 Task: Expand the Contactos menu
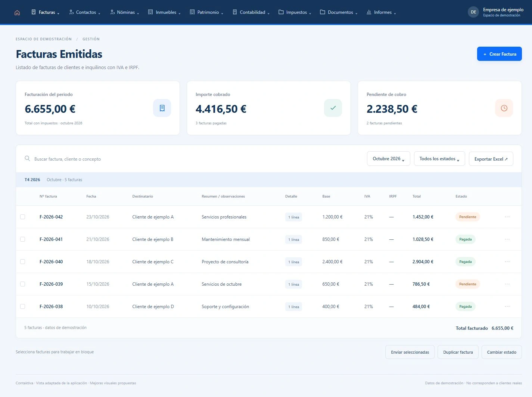[x=85, y=12]
